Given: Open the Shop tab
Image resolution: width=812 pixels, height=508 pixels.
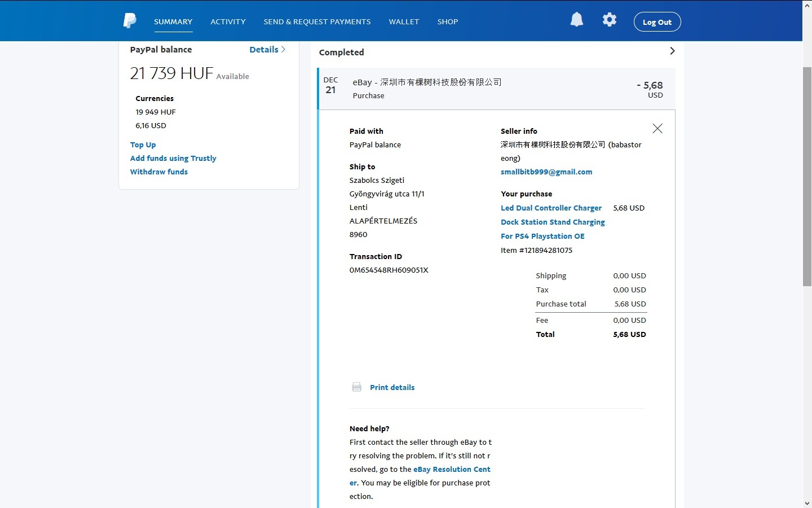Looking at the screenshot, I should coord(448,21).
